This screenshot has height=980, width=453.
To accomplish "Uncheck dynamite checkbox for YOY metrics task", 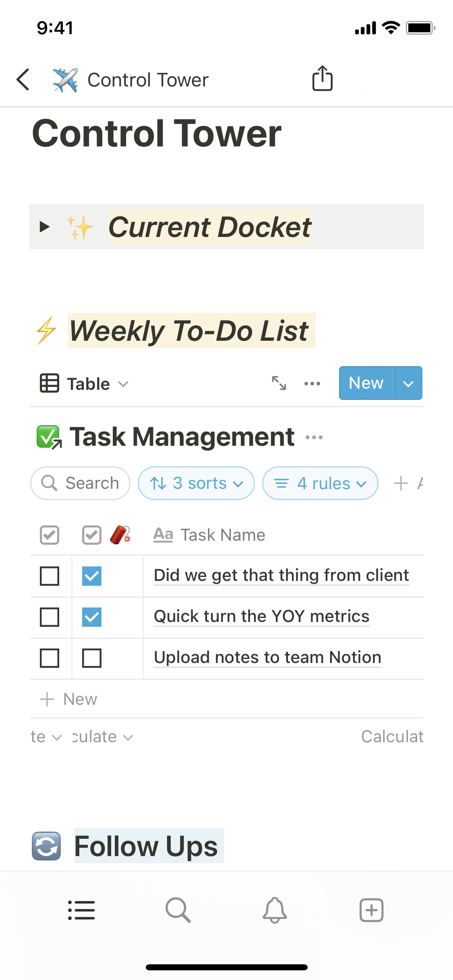I will click(x=92, y=617).
